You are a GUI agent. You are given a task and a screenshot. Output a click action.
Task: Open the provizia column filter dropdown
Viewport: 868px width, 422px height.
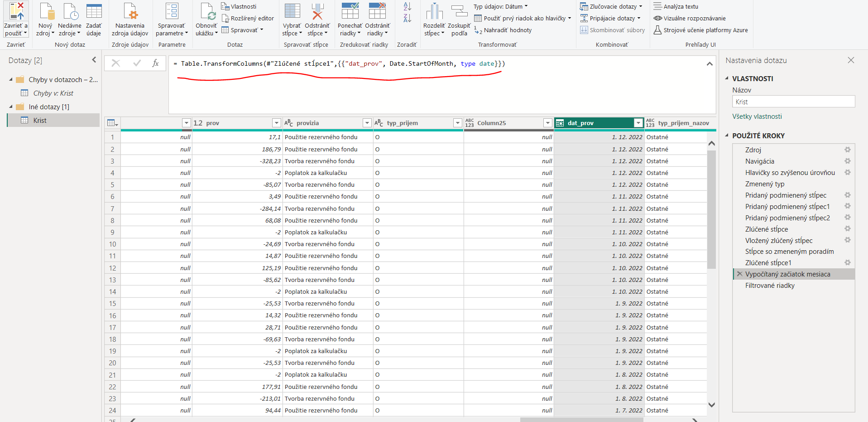(x=367, y=123)
